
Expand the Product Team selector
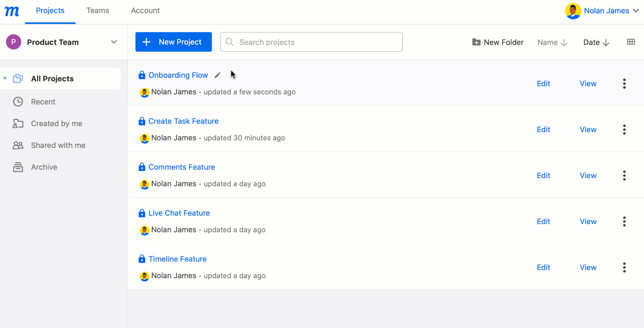tap(114, 42)
